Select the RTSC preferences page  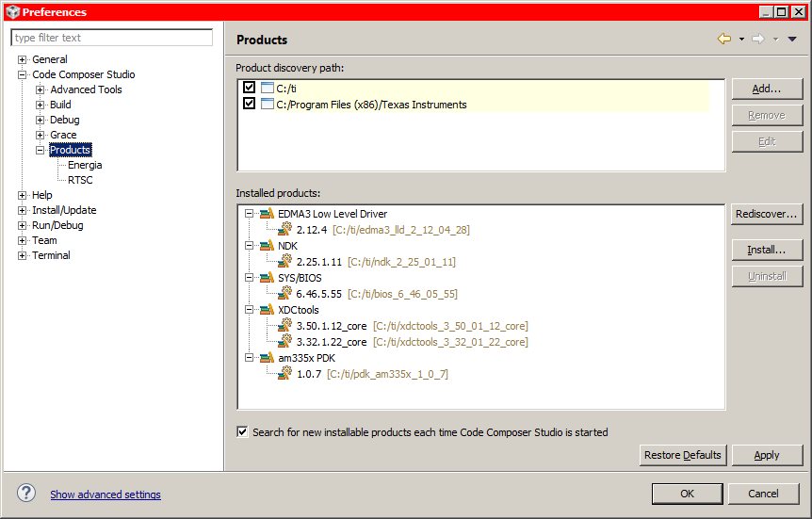(x=80, y=180)
